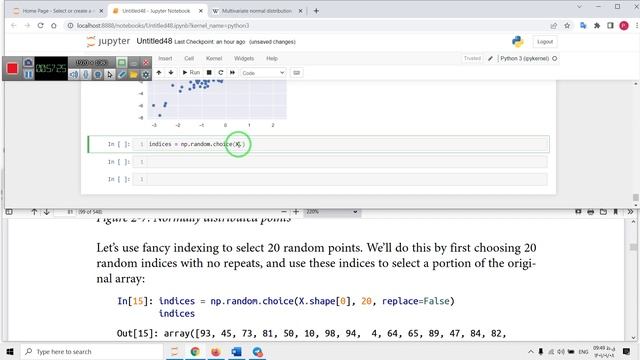Move Jupyter cell down
The width and height of the screenshot is (640, 360).
click(171, 73)
